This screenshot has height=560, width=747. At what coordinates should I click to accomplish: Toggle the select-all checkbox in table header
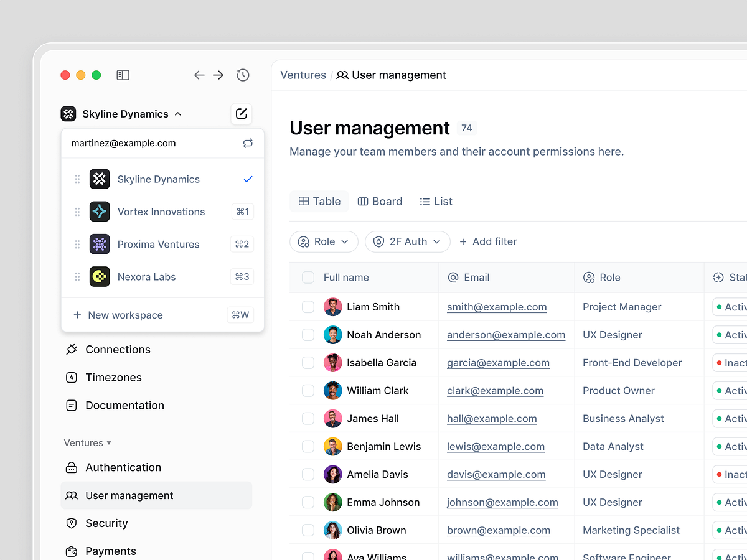(308, 278)
